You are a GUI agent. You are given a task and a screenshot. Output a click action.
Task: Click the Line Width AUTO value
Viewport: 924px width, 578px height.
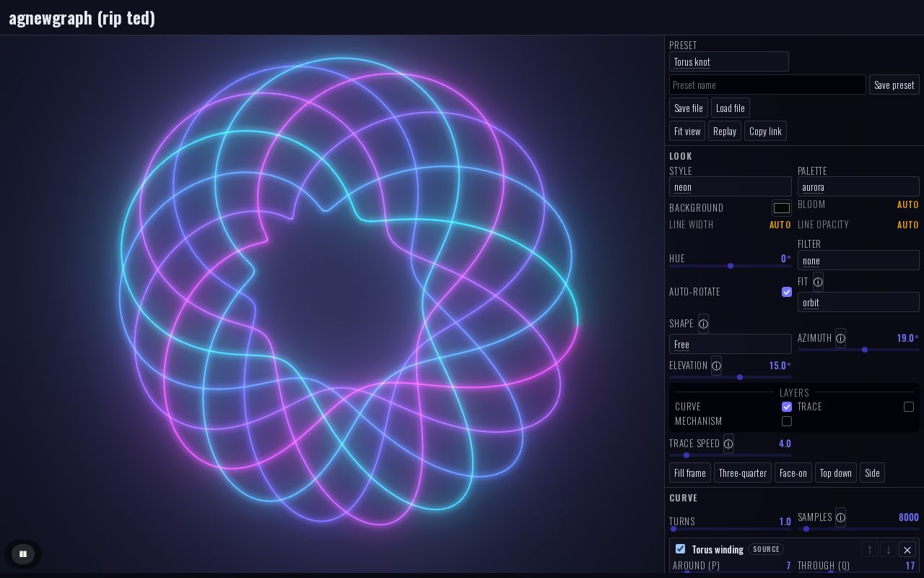point(780,225)
